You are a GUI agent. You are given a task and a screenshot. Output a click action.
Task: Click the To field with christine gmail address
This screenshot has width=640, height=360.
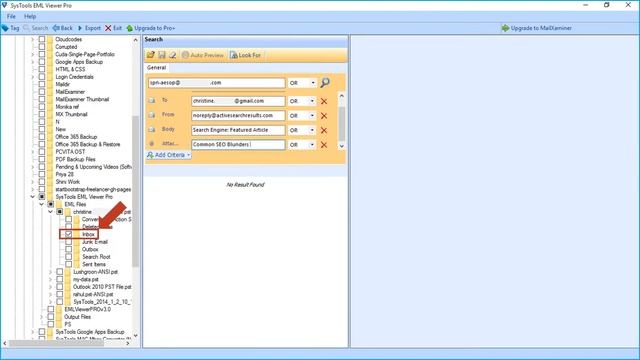238,101
